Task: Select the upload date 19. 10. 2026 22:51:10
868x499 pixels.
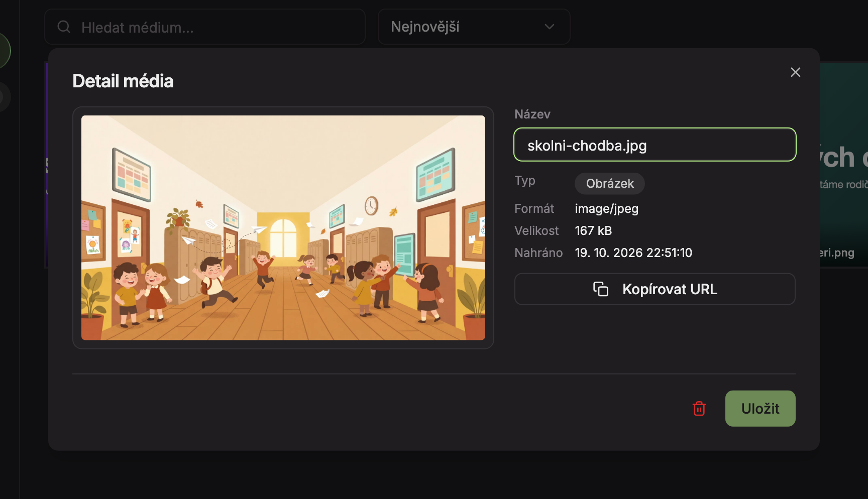Action: 633,253
